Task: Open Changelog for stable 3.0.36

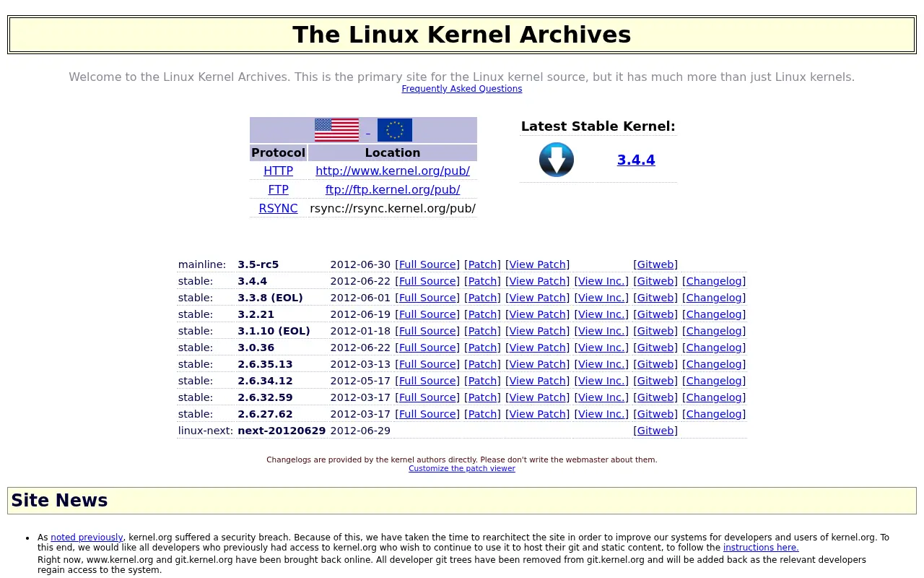Action: tap(714, 348)
